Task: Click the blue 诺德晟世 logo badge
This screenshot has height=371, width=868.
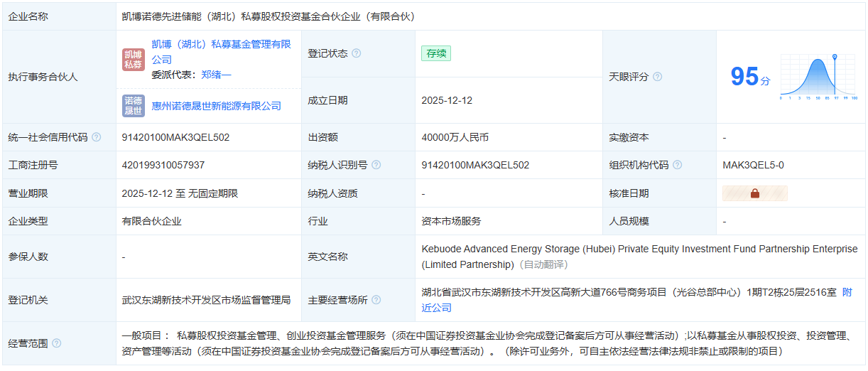Action: click(134, 106)
